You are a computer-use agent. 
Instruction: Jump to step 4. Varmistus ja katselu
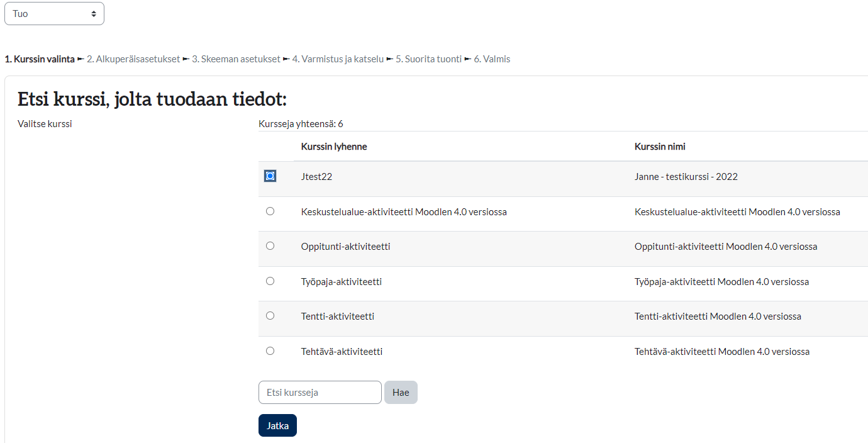click(x=338, y=59)
